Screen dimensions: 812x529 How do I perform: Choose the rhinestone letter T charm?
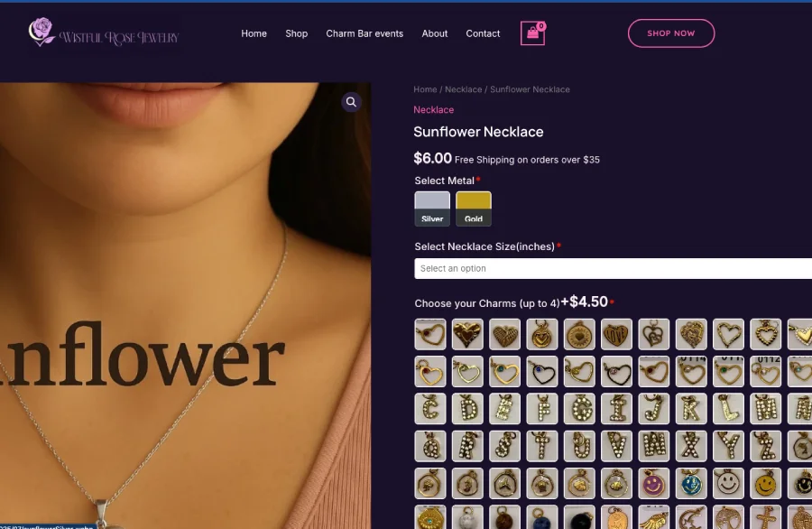pos(541,446)
